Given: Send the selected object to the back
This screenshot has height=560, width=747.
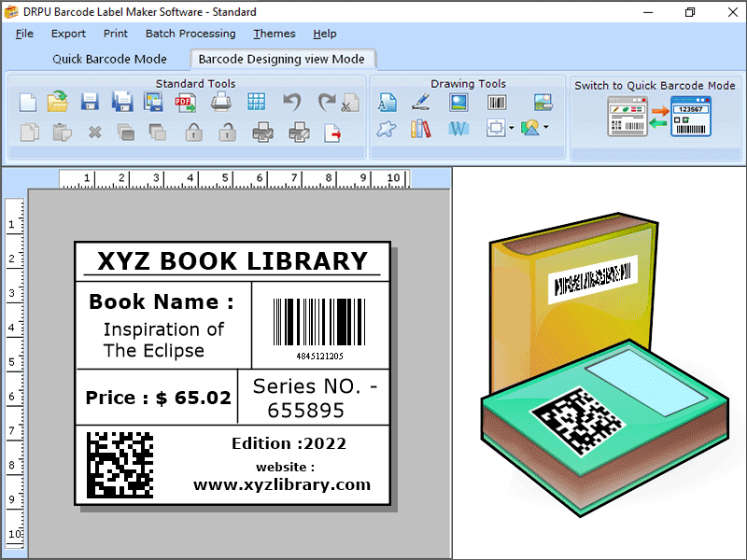Looking at the screenshot, I should click(157, 132).
